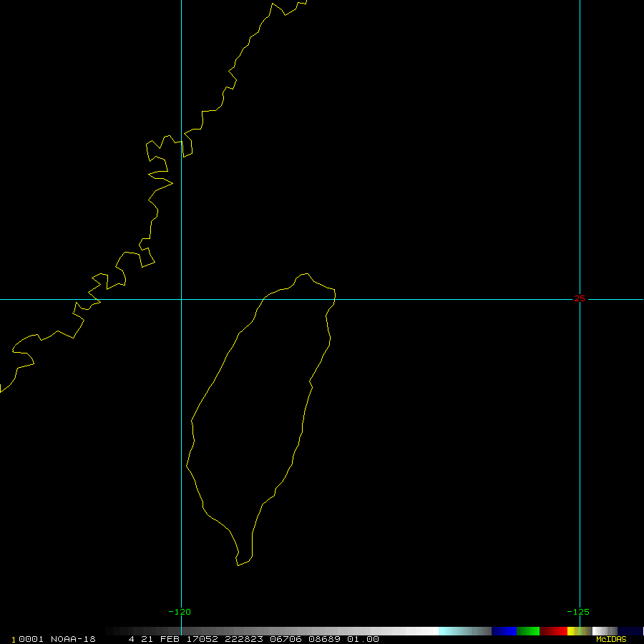
Task: Click where -120 longitude meets 25 latitude
Action: 181,299
